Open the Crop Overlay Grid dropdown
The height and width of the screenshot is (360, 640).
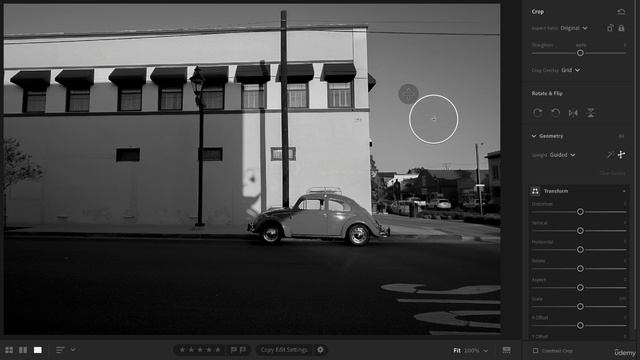(570, 70)
